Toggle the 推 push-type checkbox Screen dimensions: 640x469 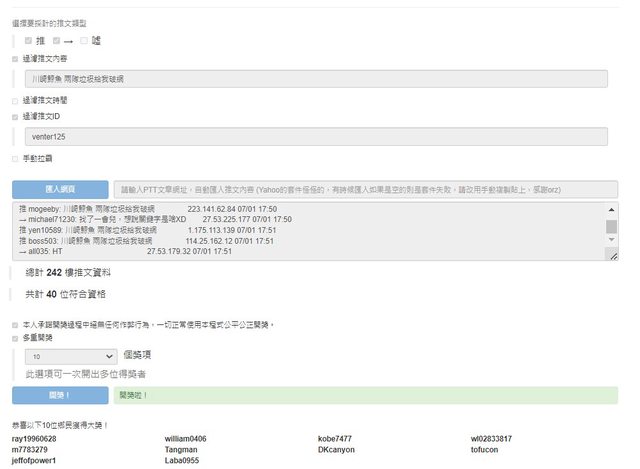[x=29, y=41]
